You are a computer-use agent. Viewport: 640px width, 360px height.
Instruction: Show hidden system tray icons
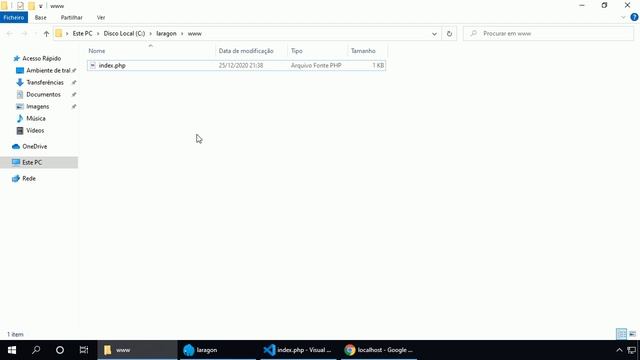(x=619, y=350)
